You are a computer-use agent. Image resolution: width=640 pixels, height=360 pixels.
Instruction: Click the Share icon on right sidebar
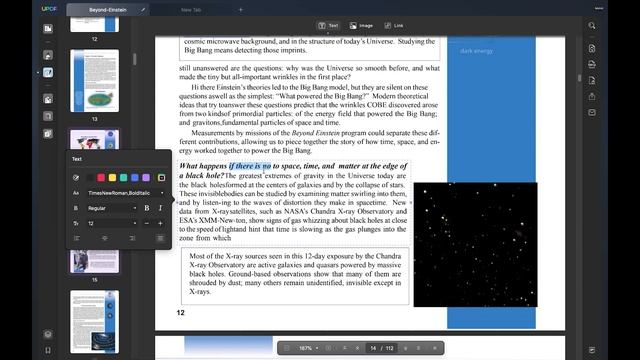pos(592,96)
